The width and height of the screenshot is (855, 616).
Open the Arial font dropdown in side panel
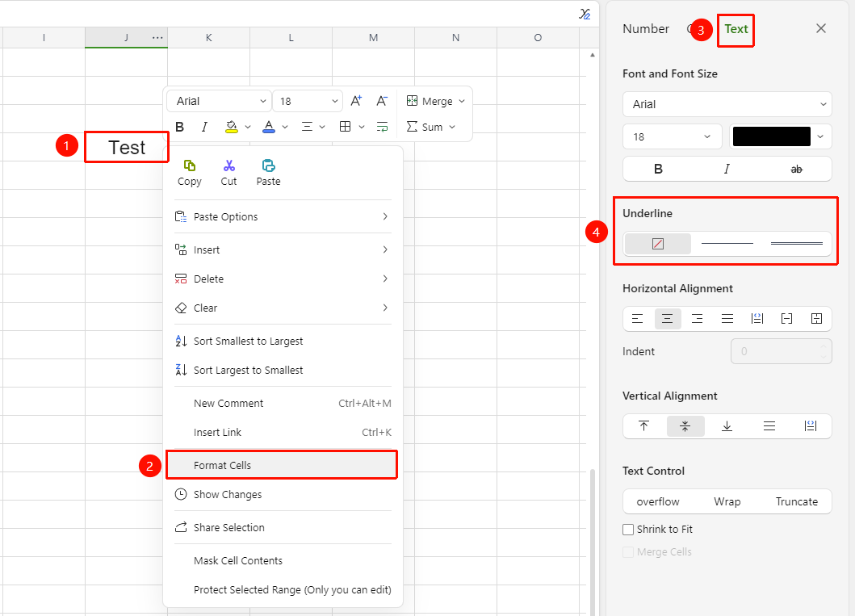[x=727, y=104]
